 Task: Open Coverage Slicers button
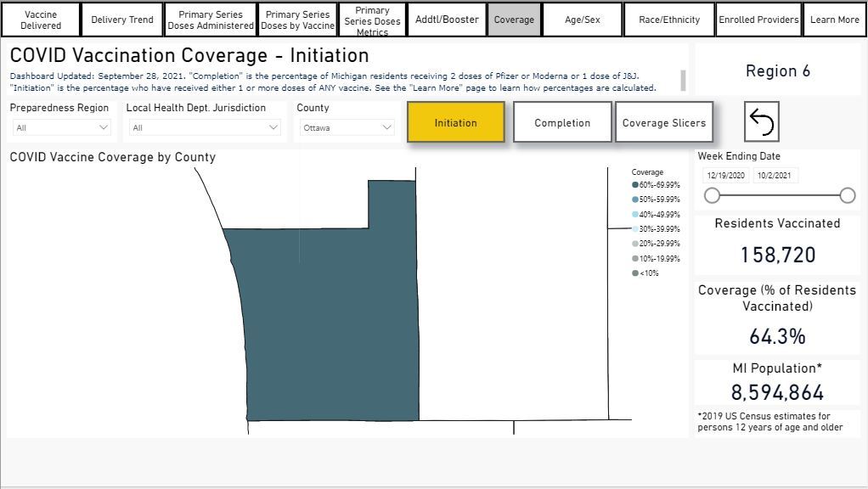663,122
